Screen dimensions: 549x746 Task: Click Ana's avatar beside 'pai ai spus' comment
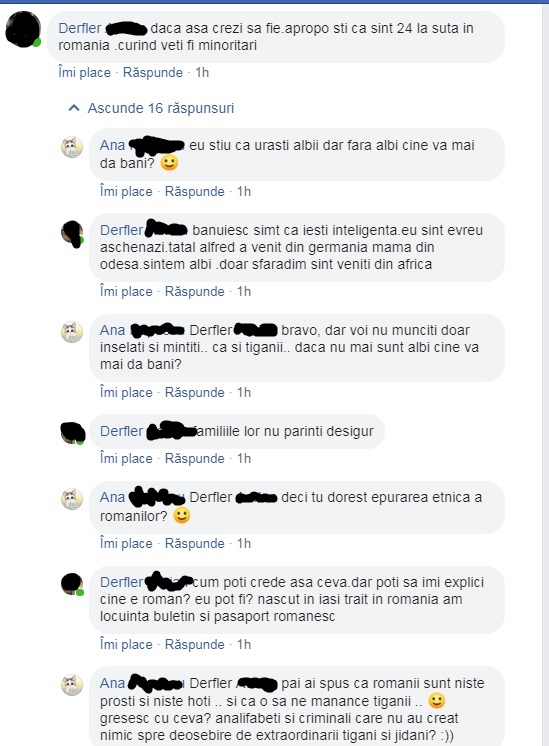(x=72, y=686)
